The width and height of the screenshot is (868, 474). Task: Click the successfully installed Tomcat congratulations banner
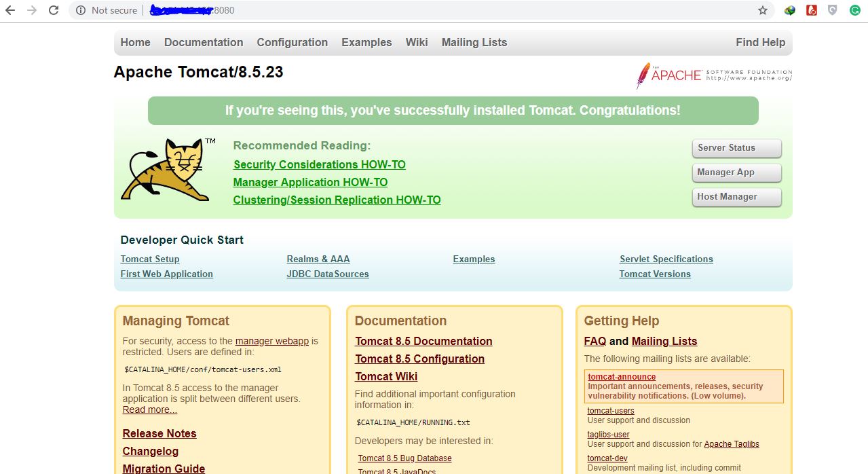tap(453, 111)
